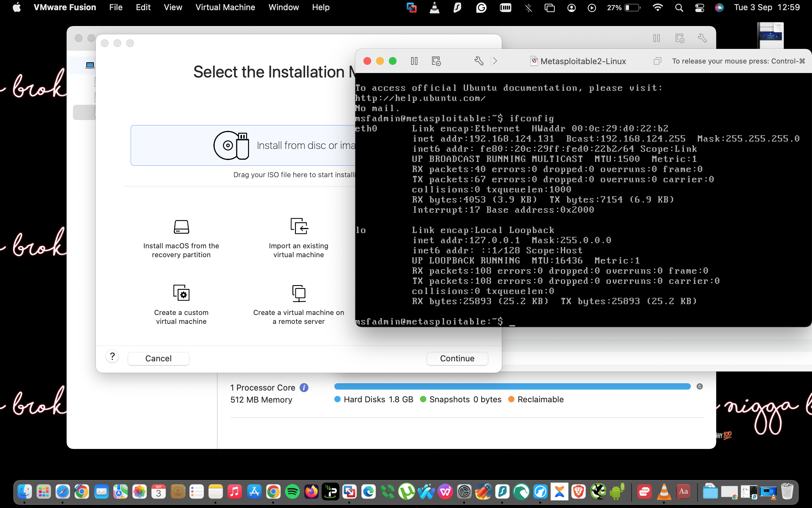Image resolution: width=812 pixels, height=508 pixels.
Task: Open Firefox from the Dock
Action: coord(311,492)
